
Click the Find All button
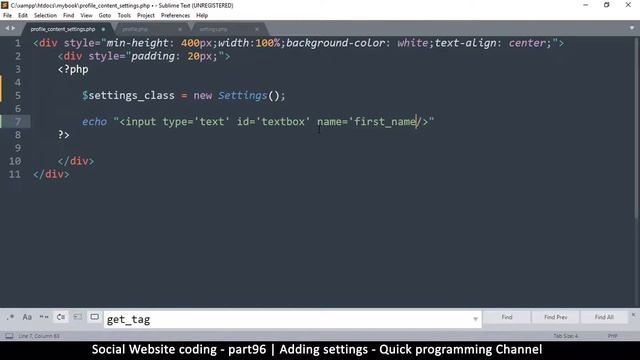(x=604, y=317)
